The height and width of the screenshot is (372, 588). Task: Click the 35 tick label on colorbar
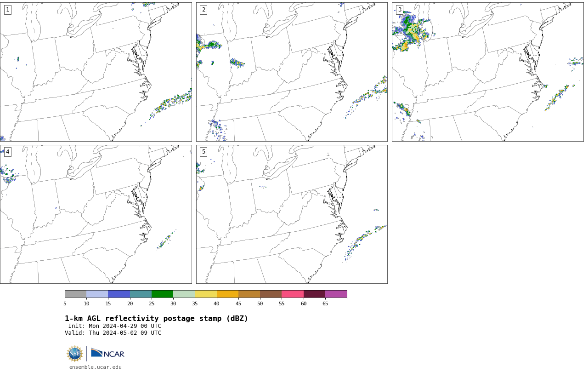point(195,303)
